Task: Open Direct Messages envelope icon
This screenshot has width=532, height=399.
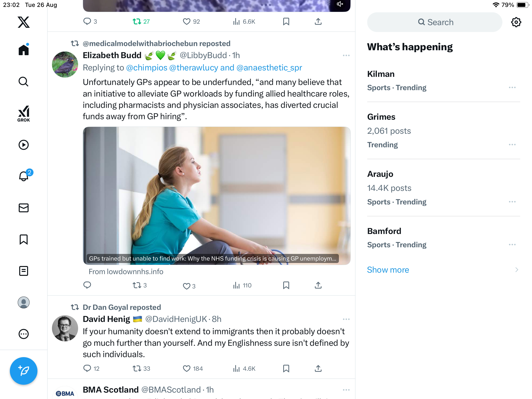Action: (x=24, y=208)
